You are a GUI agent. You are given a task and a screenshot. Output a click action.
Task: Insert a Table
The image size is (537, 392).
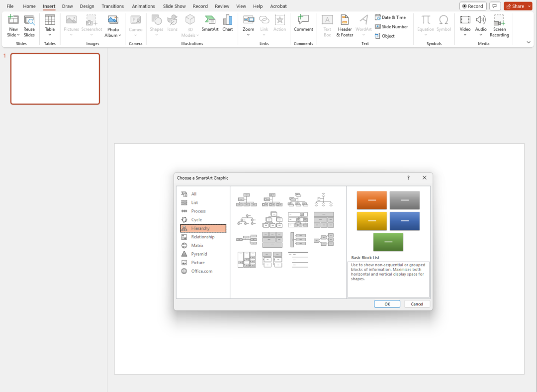(50, 23)
